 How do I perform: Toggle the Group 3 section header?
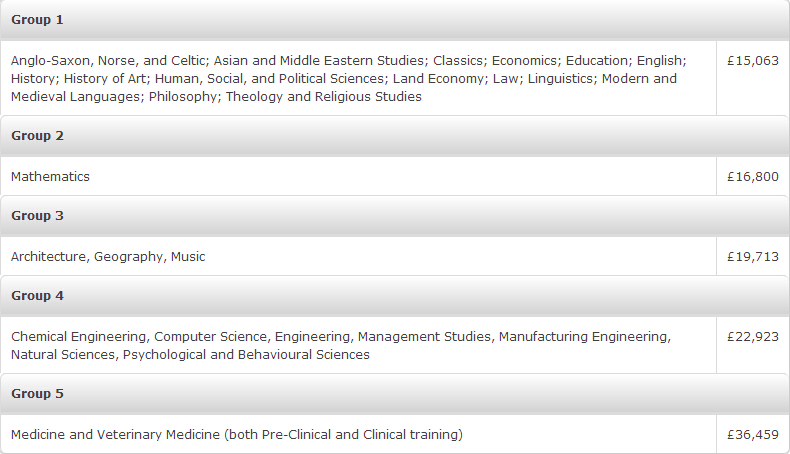point(395,216)
